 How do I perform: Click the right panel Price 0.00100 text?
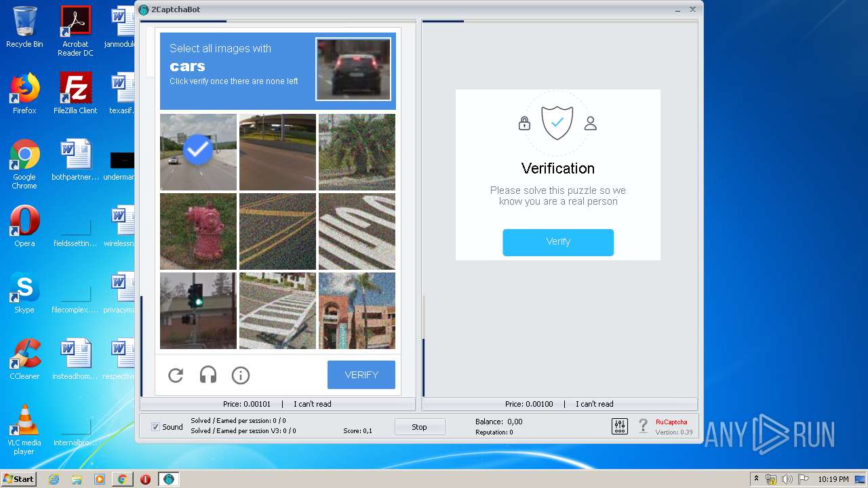(x=529, y=404)
